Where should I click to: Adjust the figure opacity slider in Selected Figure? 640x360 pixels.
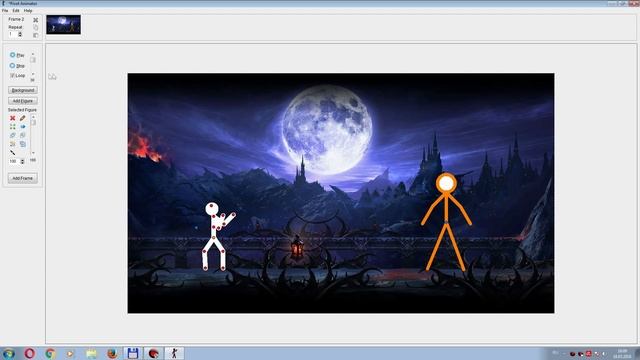33,122
